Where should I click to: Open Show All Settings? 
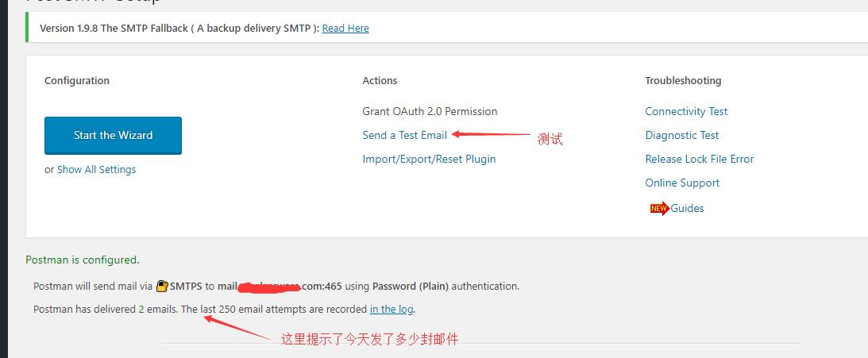[96, 170]
